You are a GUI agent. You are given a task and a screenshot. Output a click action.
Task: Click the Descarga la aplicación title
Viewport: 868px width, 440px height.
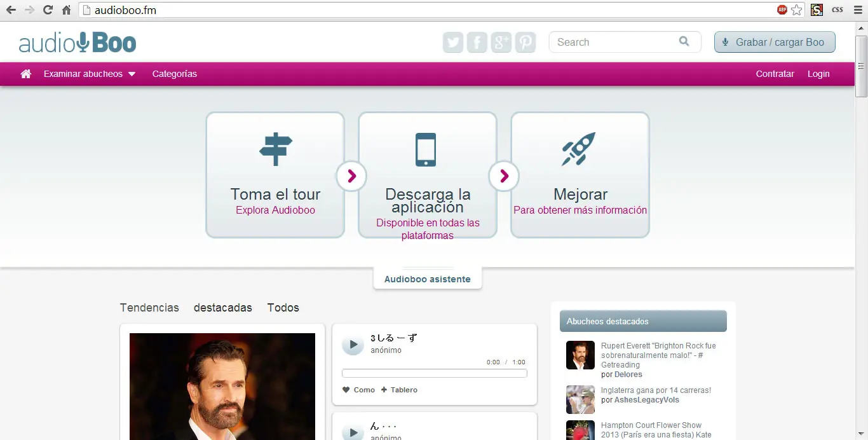tap(428, 200)
